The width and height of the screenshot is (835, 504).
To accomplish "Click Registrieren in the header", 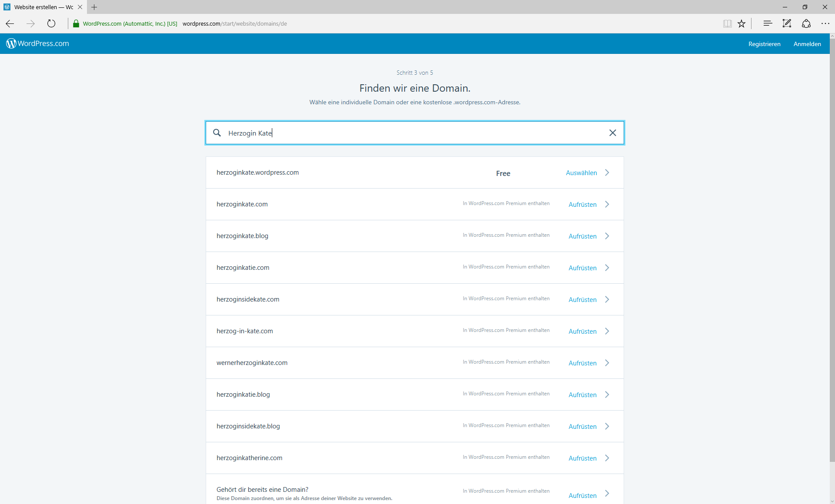I will (764, 44).
